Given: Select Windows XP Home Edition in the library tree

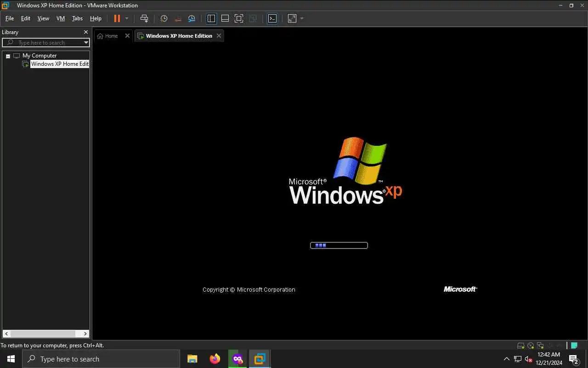Looking at the screenshot, I should pyautogui.click(x=60, y=64).
